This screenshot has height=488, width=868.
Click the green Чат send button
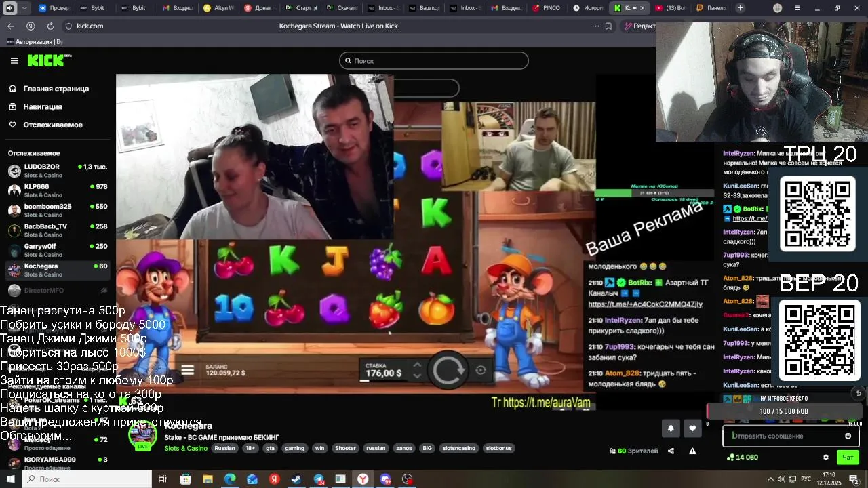point(848,457)
